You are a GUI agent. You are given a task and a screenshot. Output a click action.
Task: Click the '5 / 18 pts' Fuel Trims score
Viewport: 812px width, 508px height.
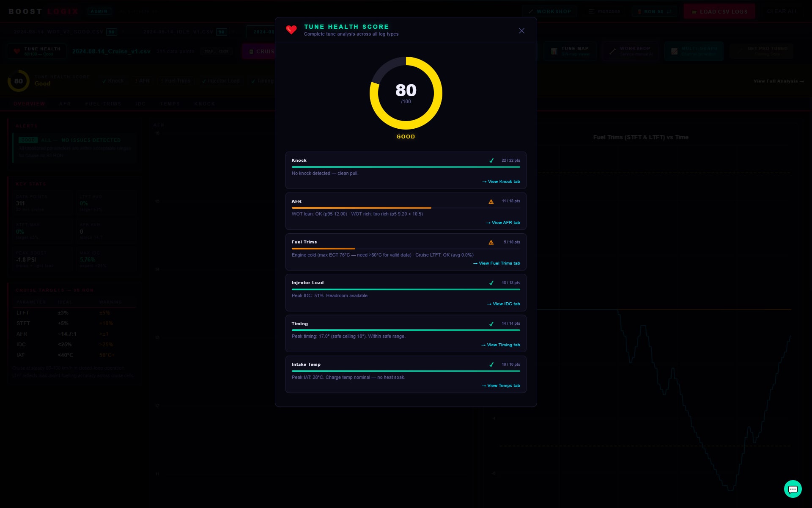click(512, 242)
